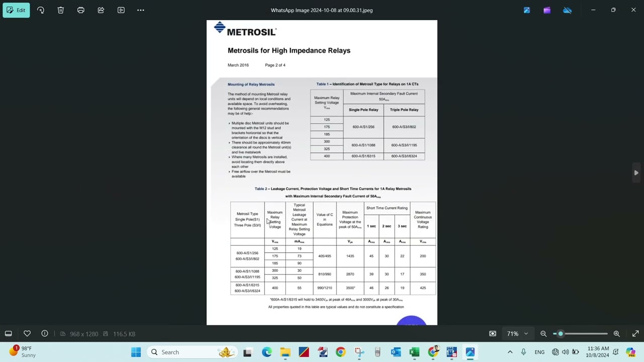Adjust the zoom slider handle
The width and height of the screenshot is (644, 362).
pos(560,334)
